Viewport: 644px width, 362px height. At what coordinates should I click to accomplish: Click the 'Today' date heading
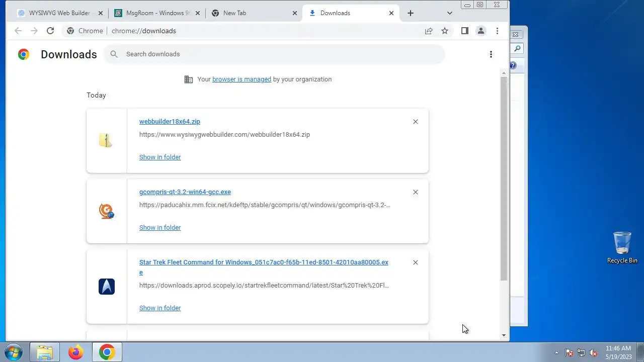[96, 95]
